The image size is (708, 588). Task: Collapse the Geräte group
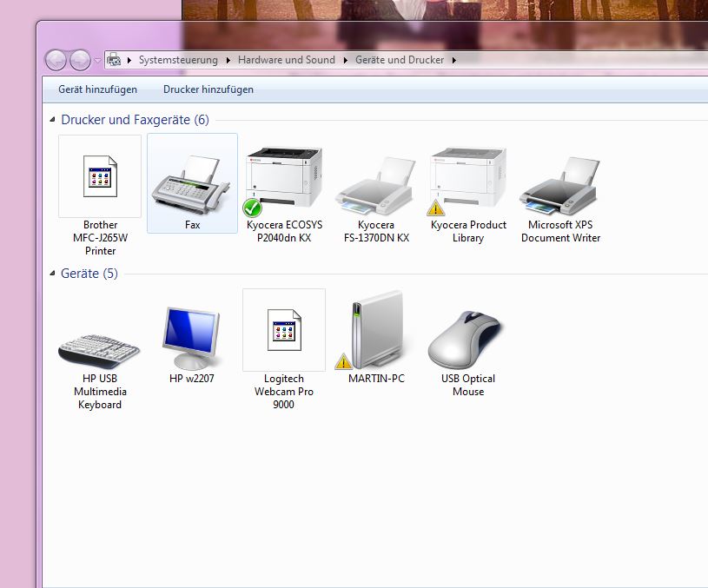click(52, 274)
